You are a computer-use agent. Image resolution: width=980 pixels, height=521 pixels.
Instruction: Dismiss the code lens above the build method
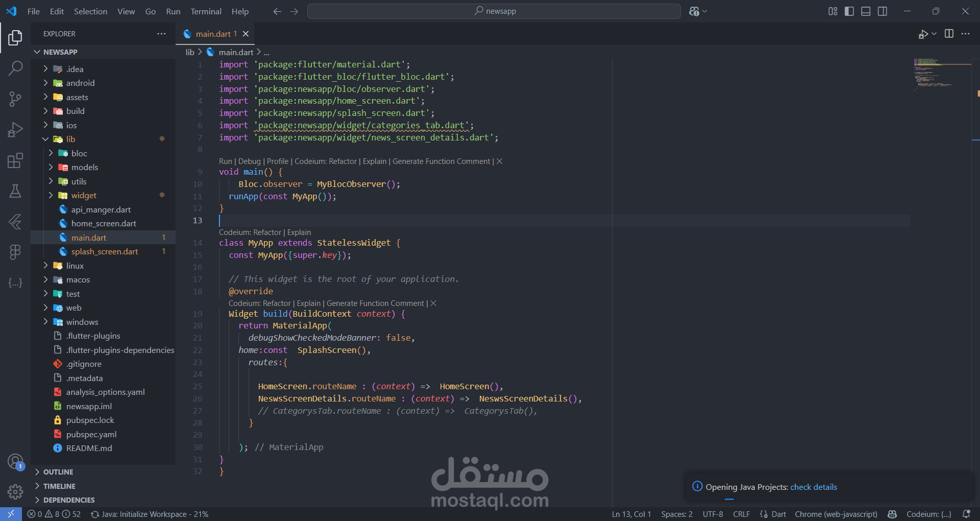pyautogui.click(x=433, y=303)
